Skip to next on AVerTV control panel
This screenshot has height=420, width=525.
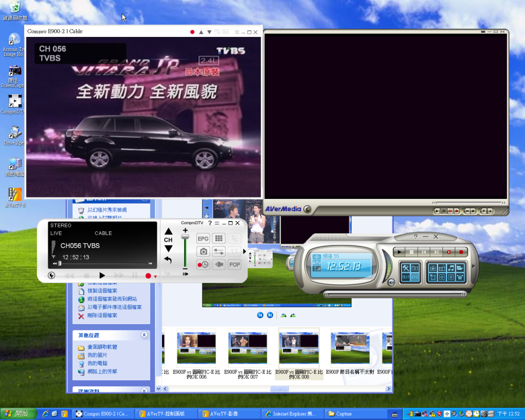(436, 252)
